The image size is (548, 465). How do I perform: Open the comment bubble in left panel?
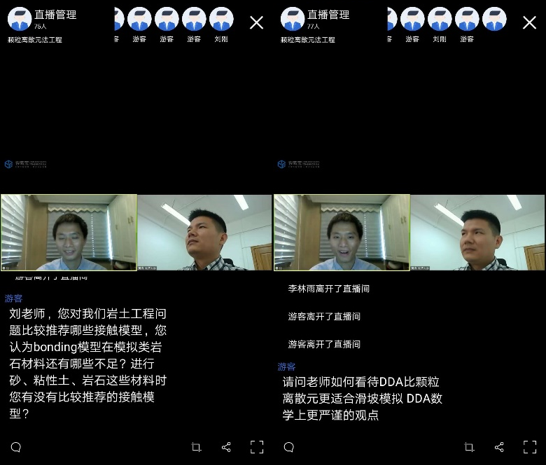point(16,447)
